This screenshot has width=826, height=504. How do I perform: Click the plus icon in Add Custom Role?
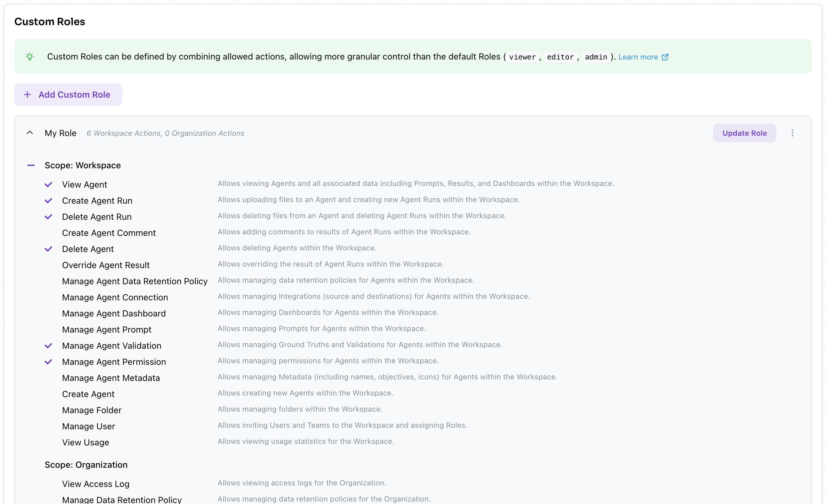pyautogui.click(x=27, y=95)
